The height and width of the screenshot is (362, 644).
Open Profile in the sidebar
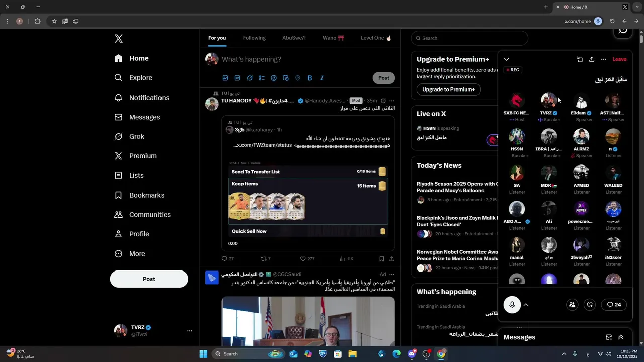click(x=132, y=234)
